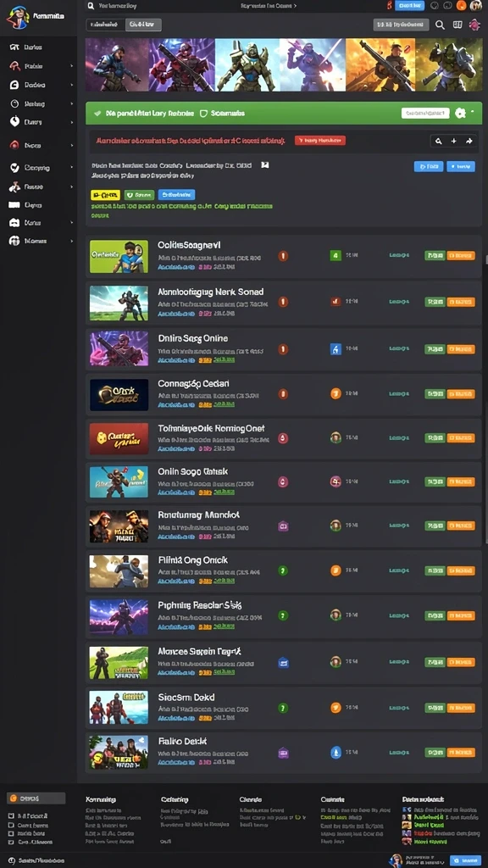This screenshot has height=868, width=488.
Task: Tick the last checkbox in the footer list
Action: (12, 842)
